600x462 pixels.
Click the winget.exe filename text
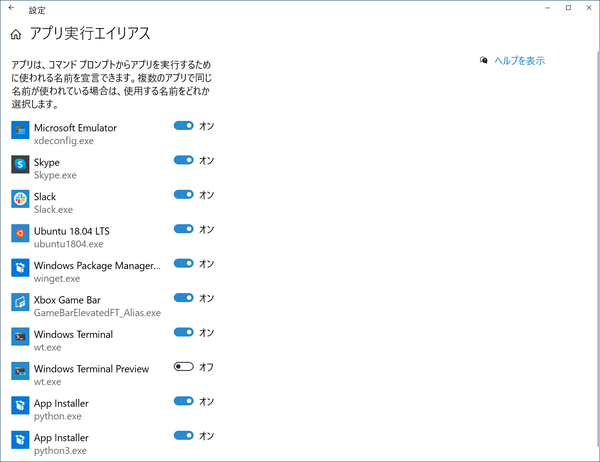(x=57, y=279)
